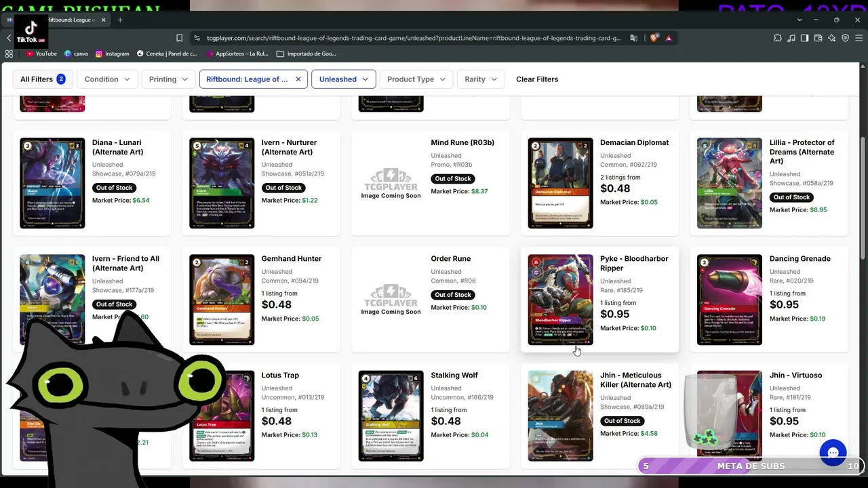Open Lillia - Protector of Dreams card image
Viewport: 868px width, 488px height.
pyautogui.click(x=730, y=183)
